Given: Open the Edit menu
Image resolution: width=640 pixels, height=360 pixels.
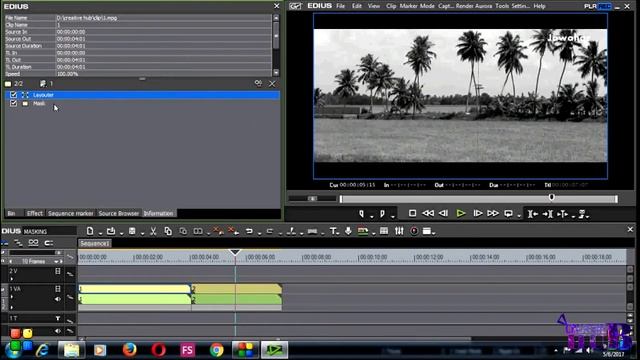Looking at the screenshot, I should (x=357, y=6).
